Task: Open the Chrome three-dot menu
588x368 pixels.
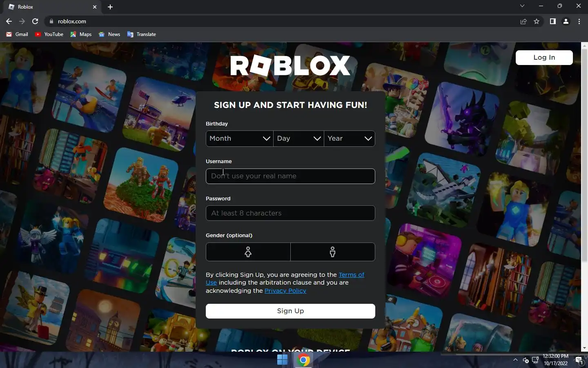Action: [x=579, y=21]
